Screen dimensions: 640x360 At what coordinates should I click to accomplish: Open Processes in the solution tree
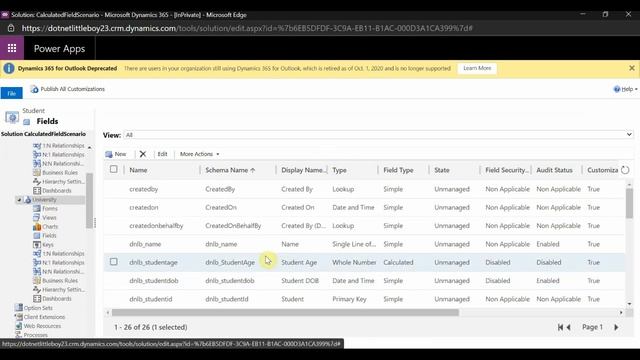coord(36,335)
